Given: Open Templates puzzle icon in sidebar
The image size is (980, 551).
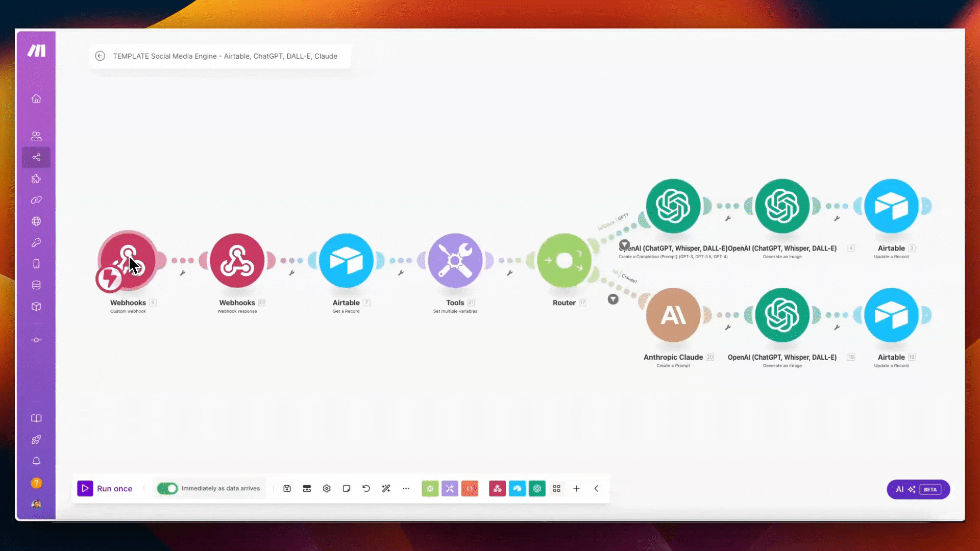Looking at the screenshot, I should pos(36,179).
